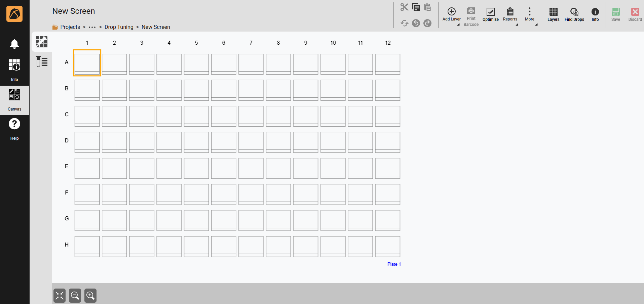Click the Cut scissors icon

click(404, 7)
